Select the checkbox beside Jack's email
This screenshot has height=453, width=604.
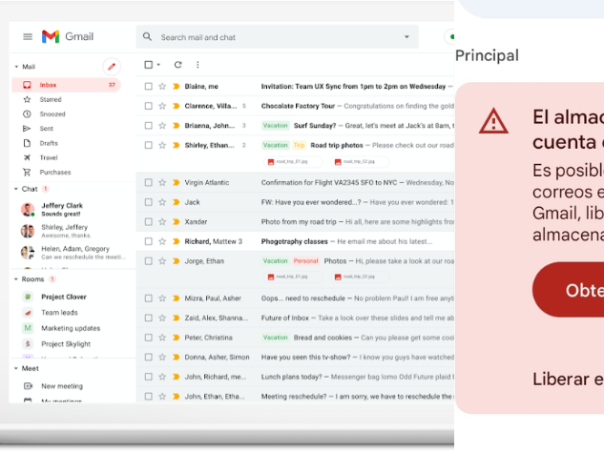pyautogui.click(x=148, y=202)
